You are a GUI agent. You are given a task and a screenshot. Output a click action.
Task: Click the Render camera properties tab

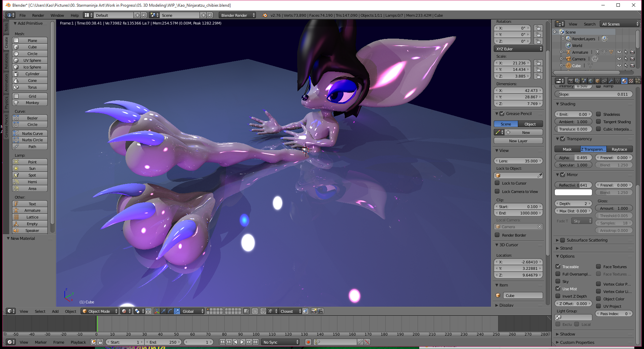click(x=571, y=81)
